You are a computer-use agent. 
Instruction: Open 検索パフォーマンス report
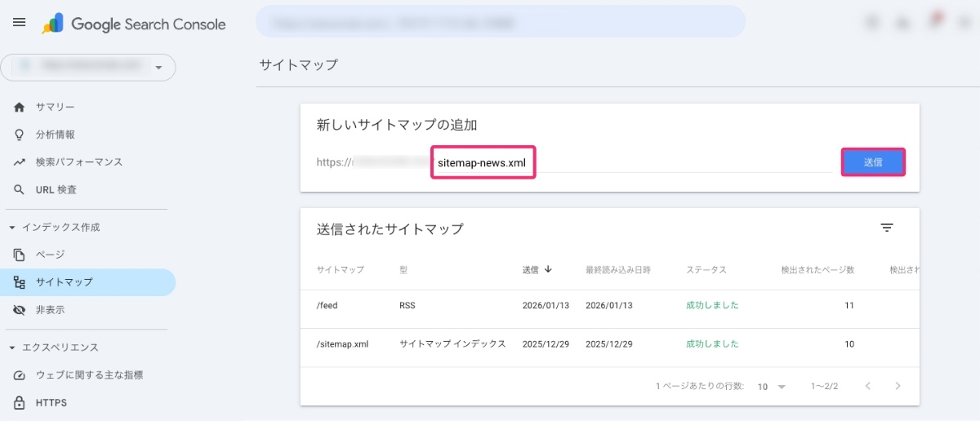point(79,162)
